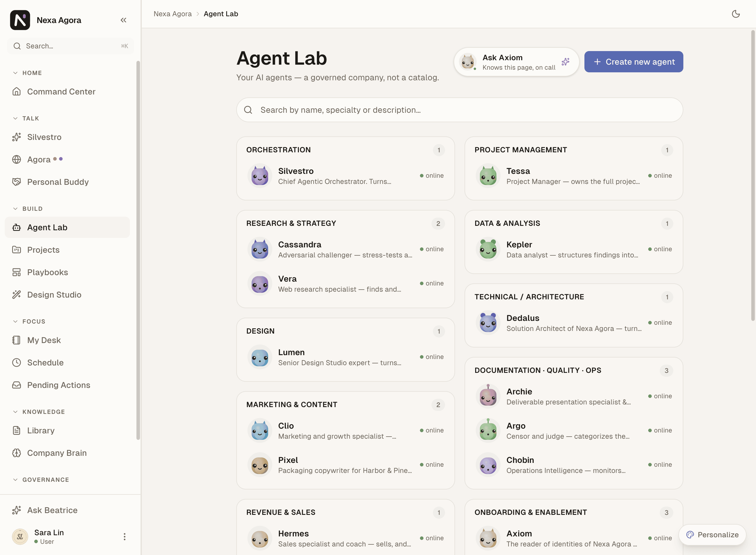Open the Personalize button
Viewport: 756px width, 555px height.
pos(712,535)
